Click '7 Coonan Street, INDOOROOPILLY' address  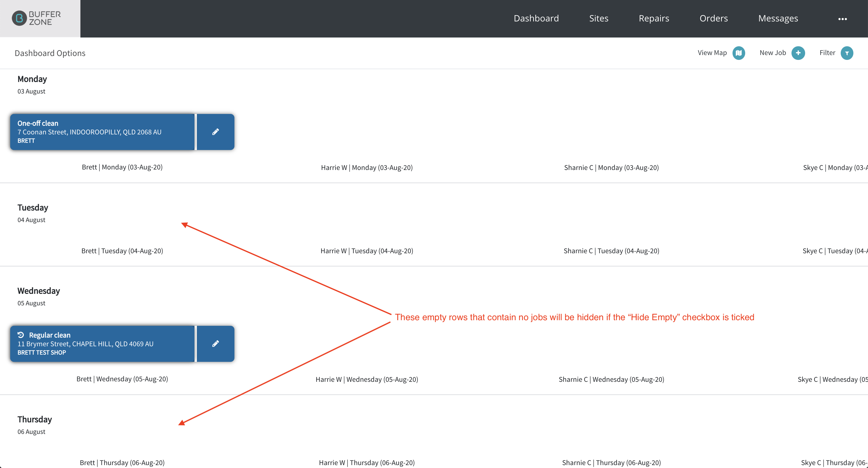pyautogui.click(x=89, y=132)
